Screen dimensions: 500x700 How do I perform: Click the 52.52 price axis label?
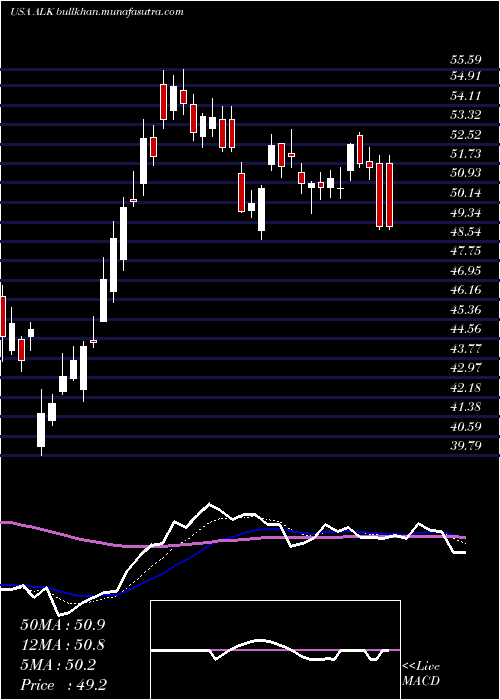point(464,134)
